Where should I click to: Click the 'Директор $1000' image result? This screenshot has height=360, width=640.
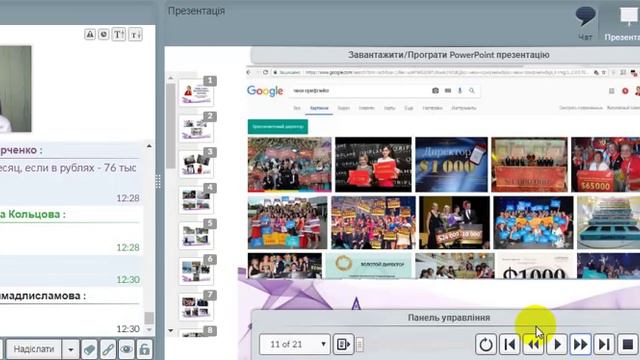(x=451, y=164)
